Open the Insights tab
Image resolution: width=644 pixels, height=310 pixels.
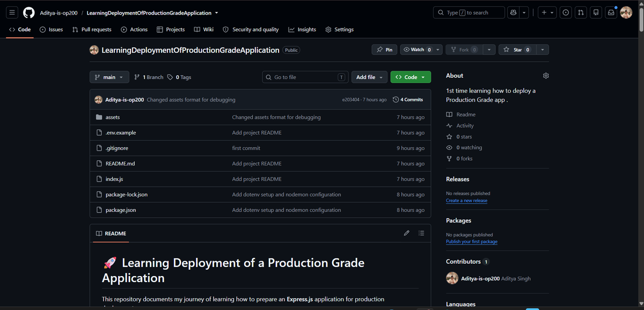point(302,30)
